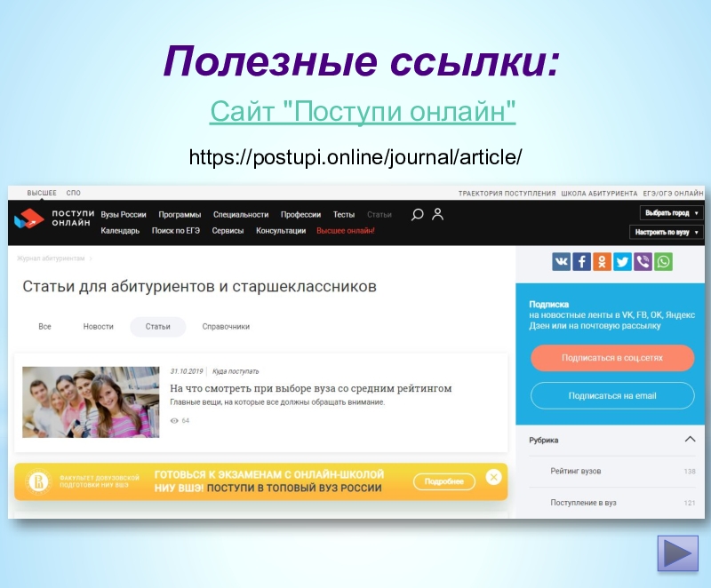Click the views eye icon
711x588 pixels.
(173, 421)
